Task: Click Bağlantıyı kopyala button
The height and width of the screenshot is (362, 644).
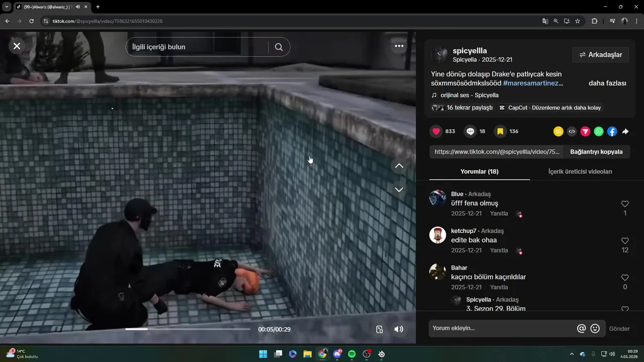Action: (x=596, y=152)
